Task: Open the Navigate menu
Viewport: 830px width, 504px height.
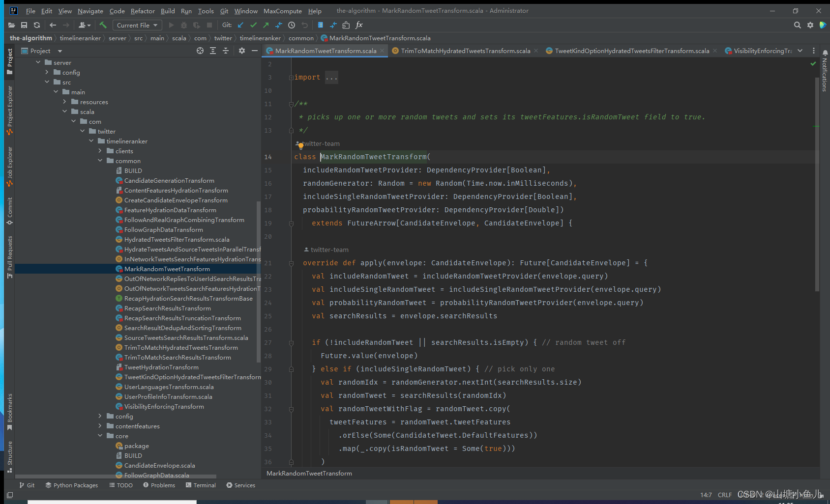Action: [x=90, y=11]
